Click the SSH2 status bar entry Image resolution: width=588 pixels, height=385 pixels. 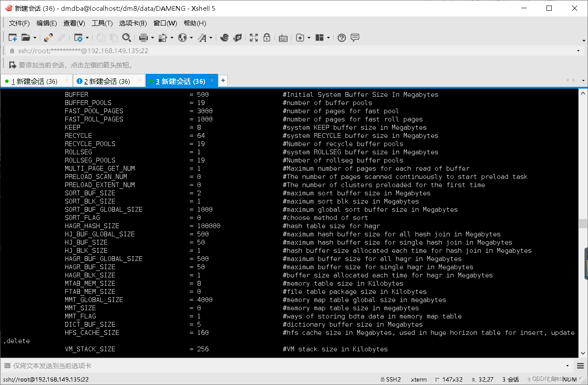tap(390, 379)
